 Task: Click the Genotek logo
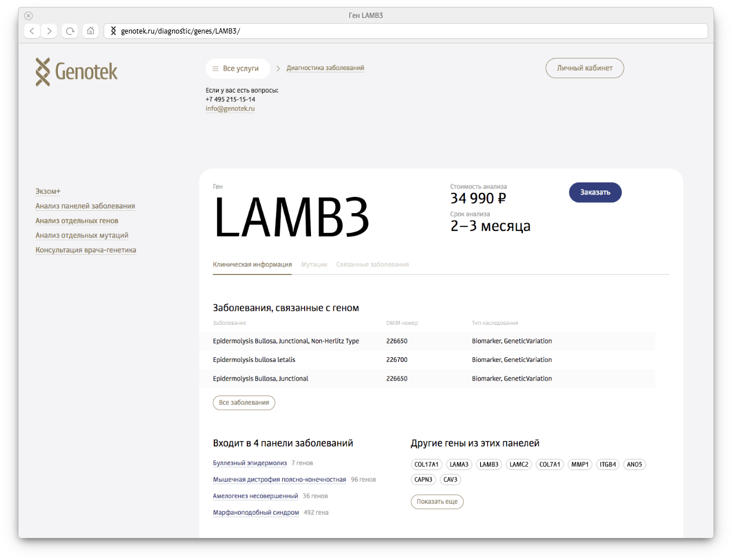[76, 72]
